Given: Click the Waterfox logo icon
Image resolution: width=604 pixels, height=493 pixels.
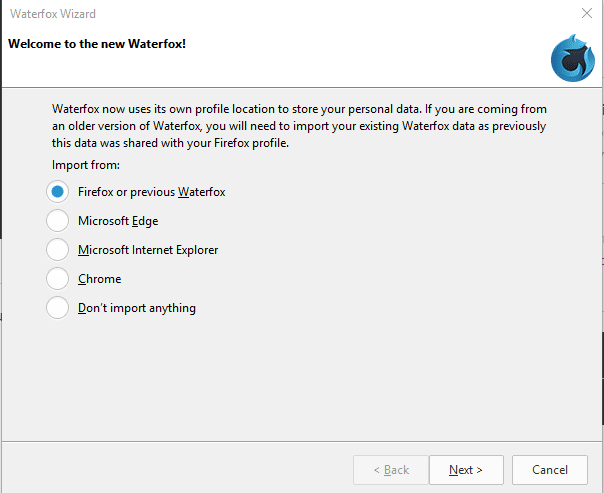Looking at the screenshot, I should pyautogui.click(x=573, y=58).
